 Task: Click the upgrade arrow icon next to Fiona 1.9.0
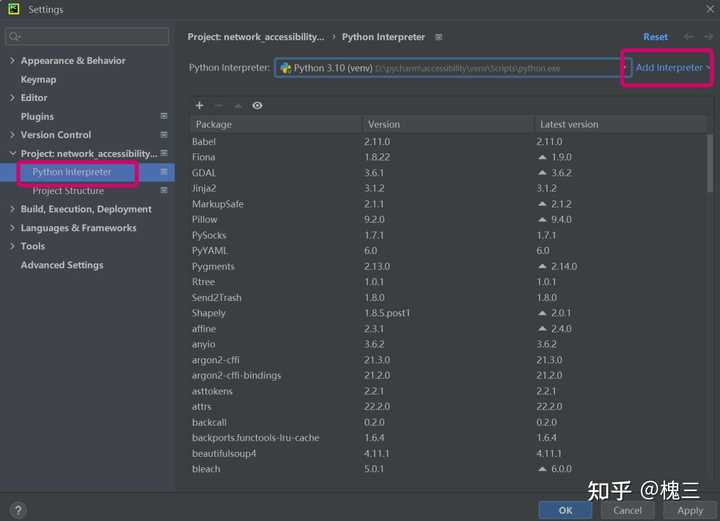coord(542,157)
